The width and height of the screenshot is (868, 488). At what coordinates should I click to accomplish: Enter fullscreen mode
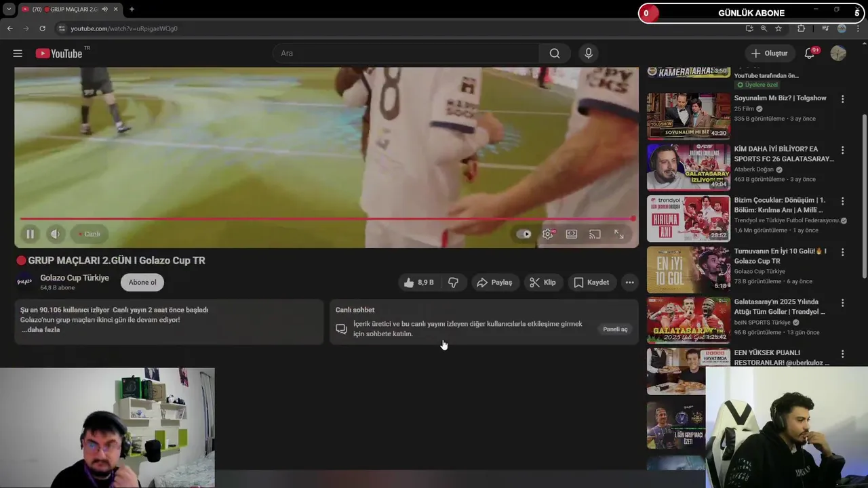[x=619, y=234]
